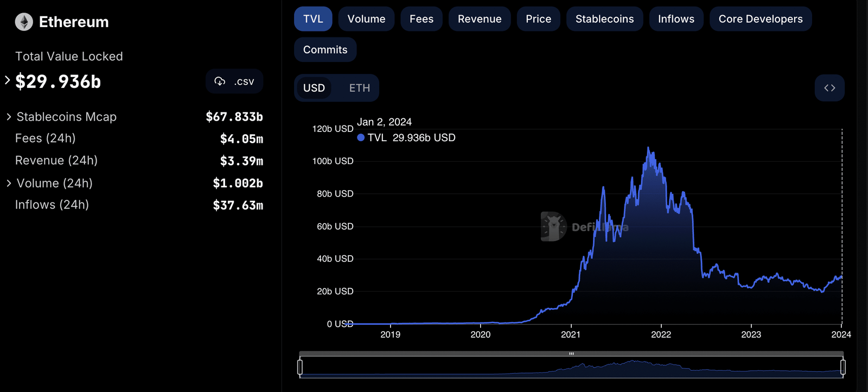This screenshot has width=868, height=392.
Task: Click the 100b USD y-axis label
Action: click(333, 161)
